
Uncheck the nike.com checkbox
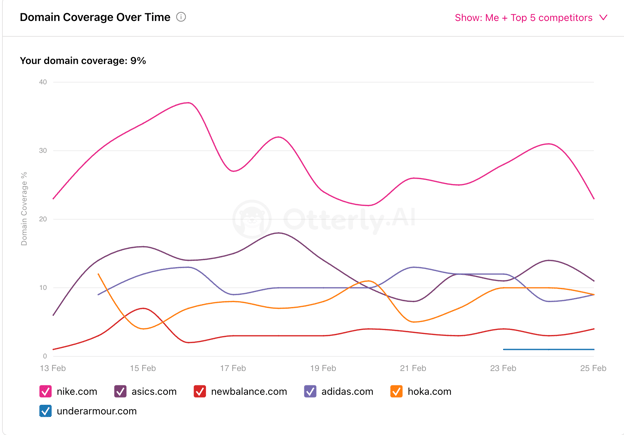point(46,392)
